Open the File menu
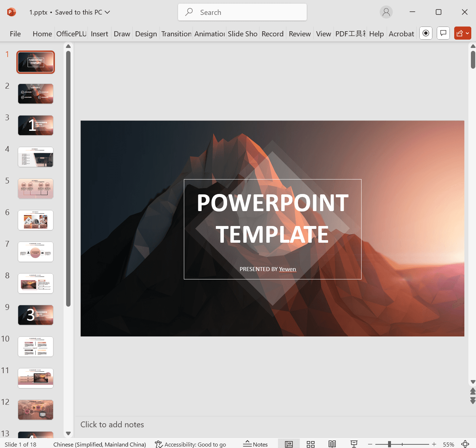Viewport: 476px width, 448px height. tap(15, 34)
